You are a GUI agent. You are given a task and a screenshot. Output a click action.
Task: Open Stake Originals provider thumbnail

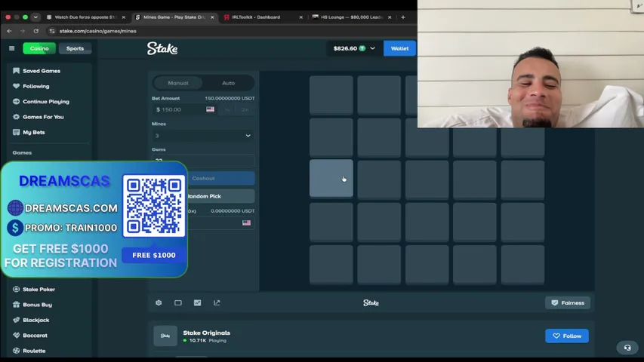[165, 336]
